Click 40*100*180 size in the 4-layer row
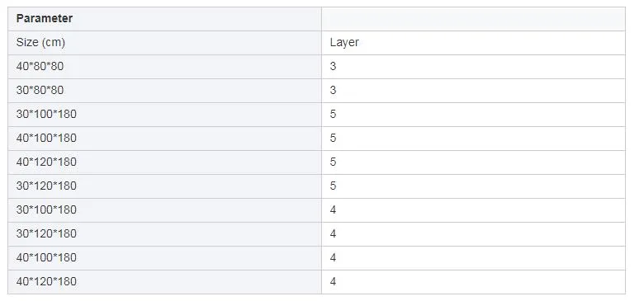The height and width of the screenshot is (301, 644). tap(164, 258)
